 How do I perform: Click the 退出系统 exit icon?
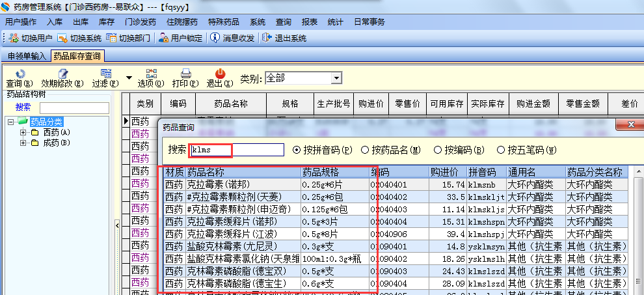267,38
